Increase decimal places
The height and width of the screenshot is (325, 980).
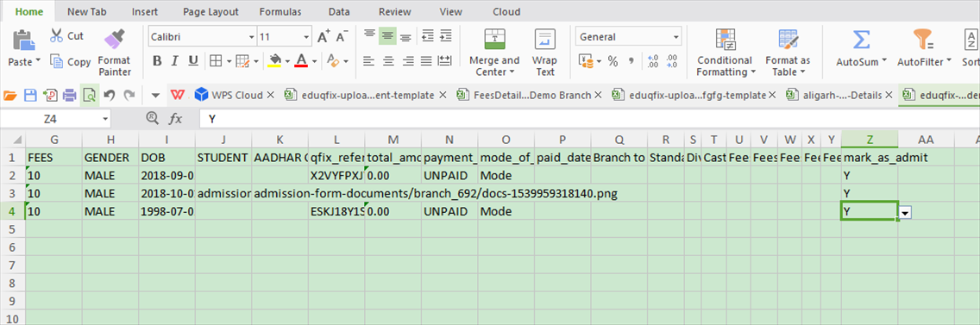click(x=653, y=61)
